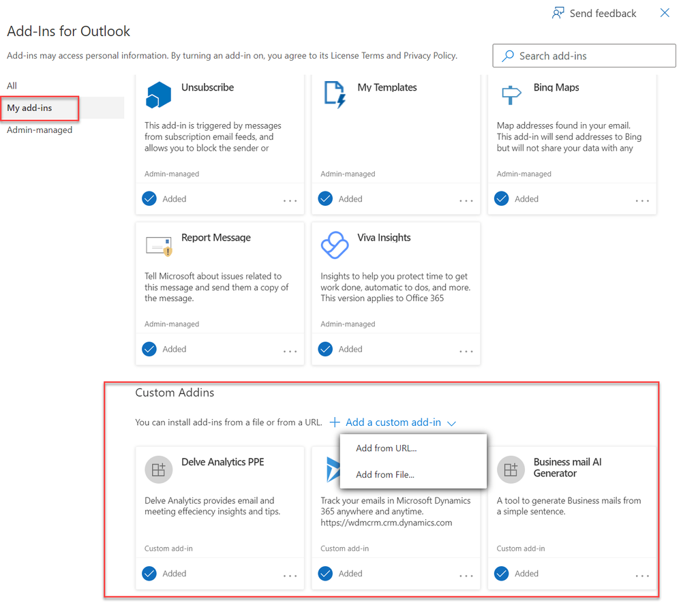Open more options for Report Message
681x616 pixels.
point(290,351)
